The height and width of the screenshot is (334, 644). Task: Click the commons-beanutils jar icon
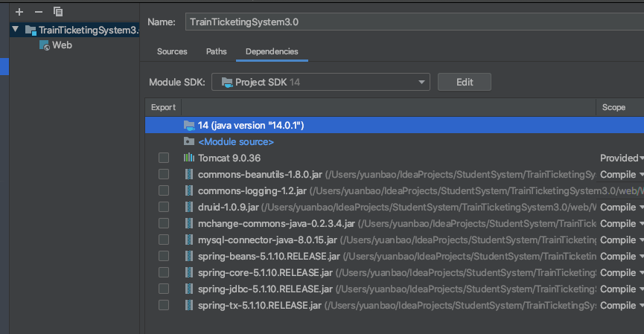pos(189,174)
